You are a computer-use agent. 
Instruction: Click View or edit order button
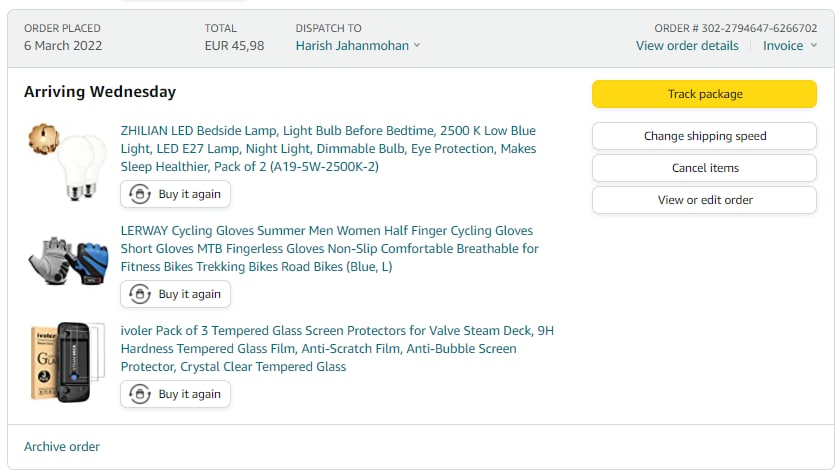pyautogui.click(x=705, y=200)
